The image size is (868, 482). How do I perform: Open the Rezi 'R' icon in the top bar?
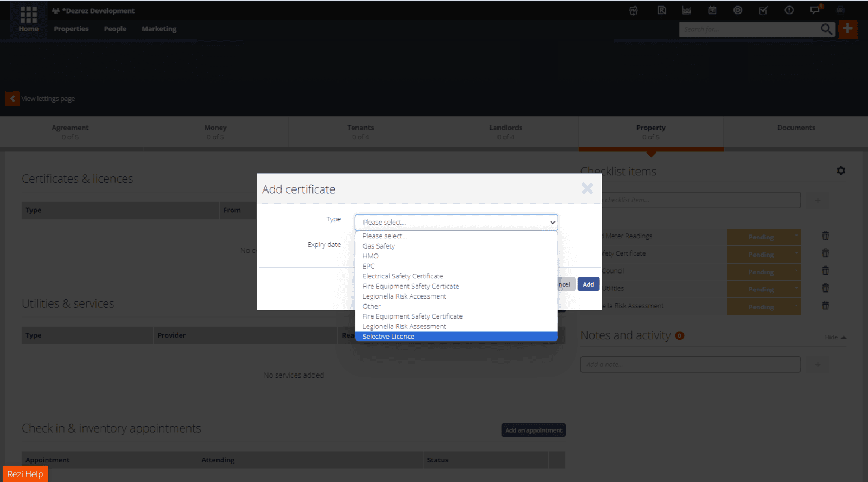661,10
